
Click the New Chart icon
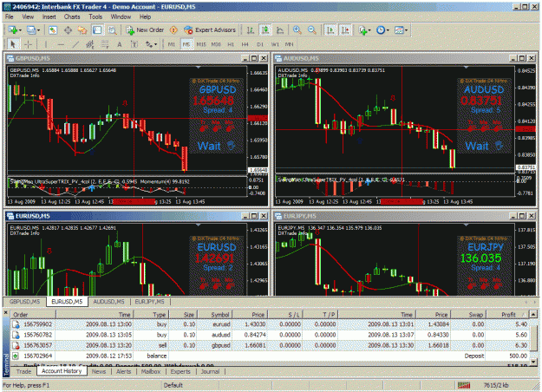click(x=14, y=30)
